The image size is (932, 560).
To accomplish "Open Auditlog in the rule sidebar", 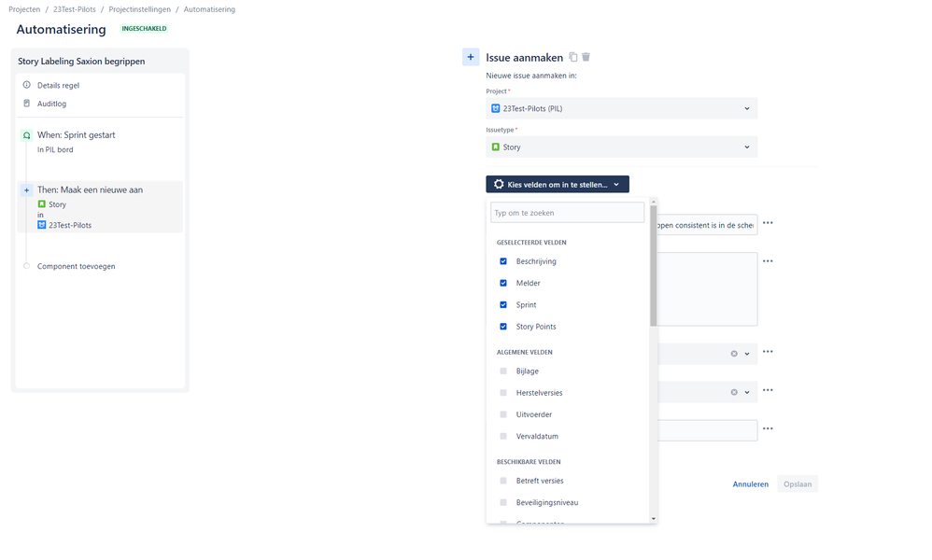I will tap(51, 104).
